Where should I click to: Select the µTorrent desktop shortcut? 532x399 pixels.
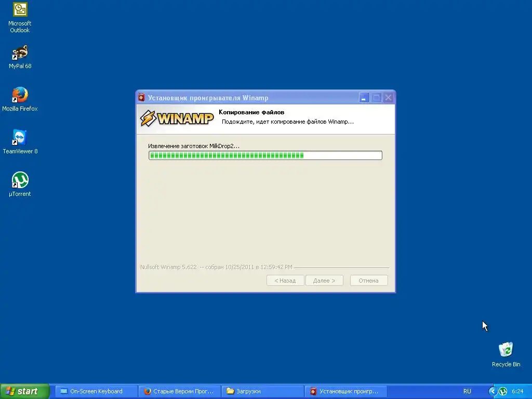pyautogui.click(x=20, y=184)
